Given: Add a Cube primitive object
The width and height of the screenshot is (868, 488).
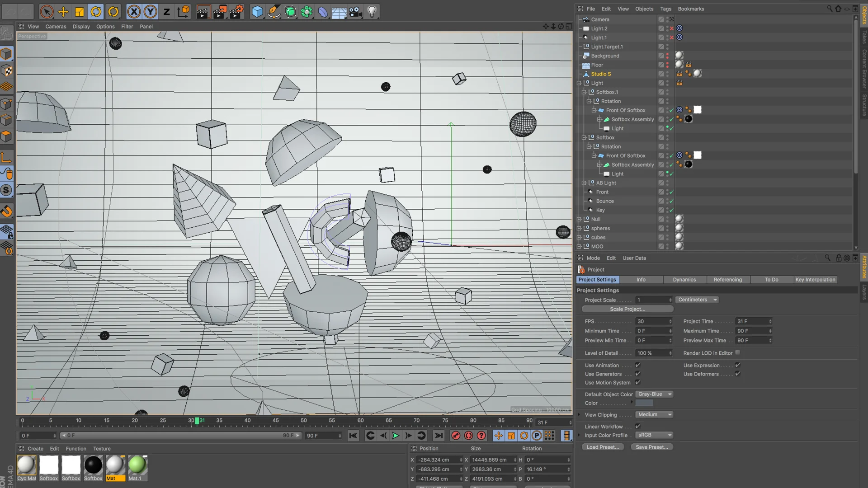Looking at the screenshot, I should 257,12.
